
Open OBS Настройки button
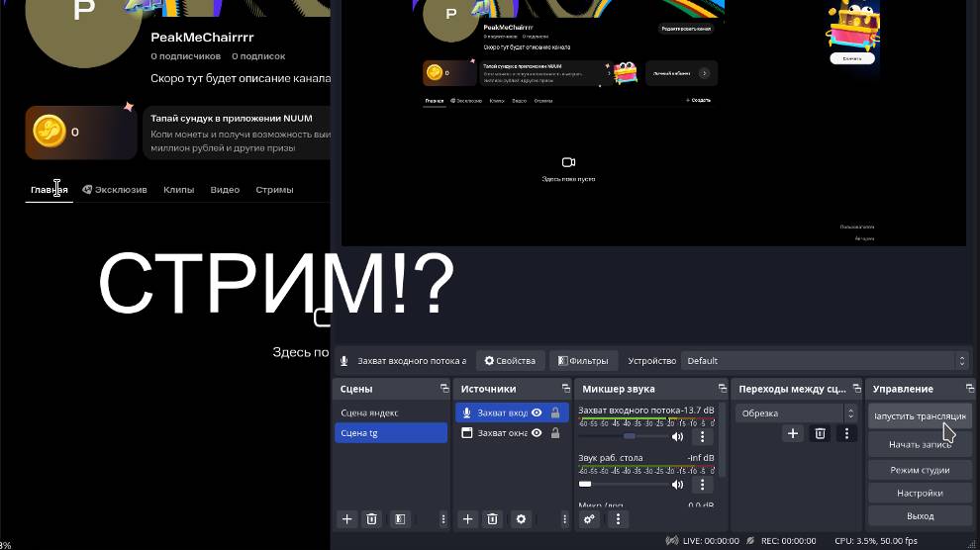pyautogui.click(x=920, y=494)
